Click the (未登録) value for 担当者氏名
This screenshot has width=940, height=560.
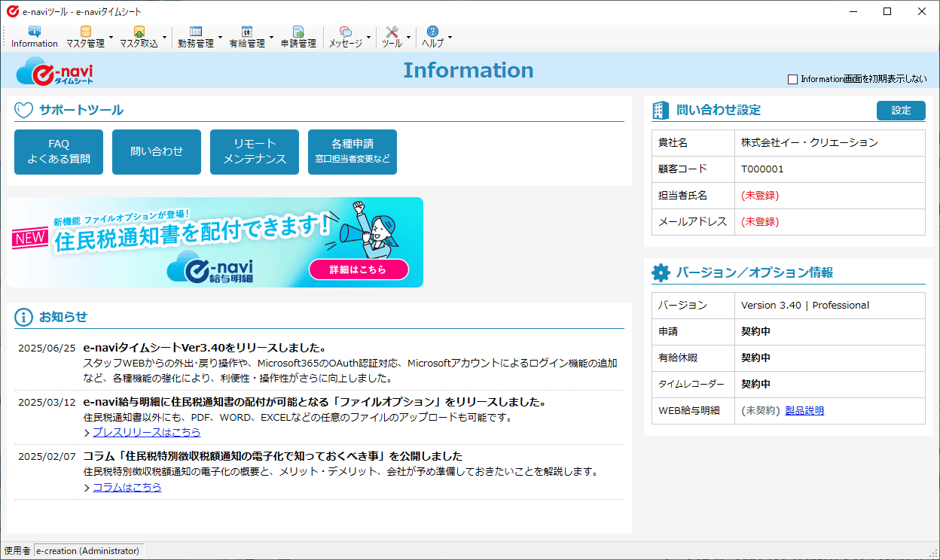pyautogui.click(x=760, y=196)
